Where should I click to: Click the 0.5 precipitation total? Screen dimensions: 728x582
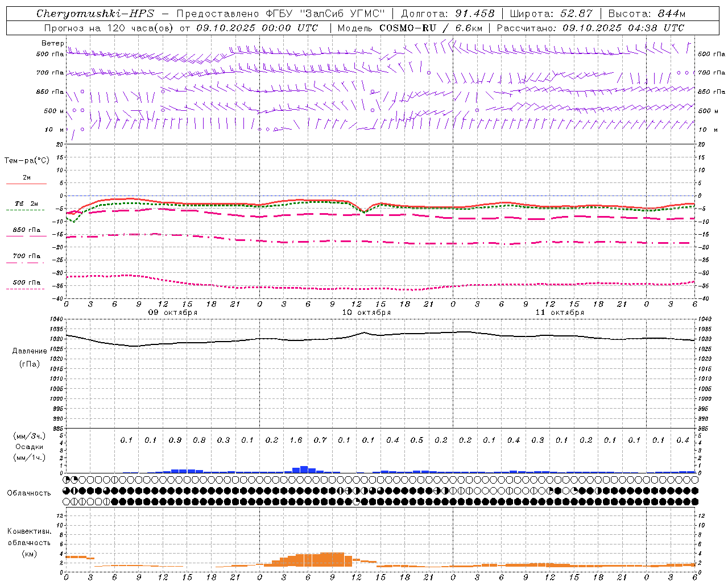pyautogui.click(x=417, y=440)
